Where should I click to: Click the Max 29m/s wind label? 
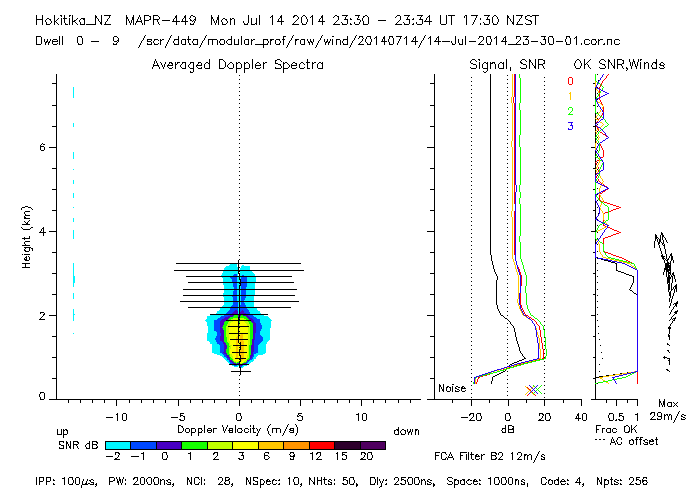[668, 410]
